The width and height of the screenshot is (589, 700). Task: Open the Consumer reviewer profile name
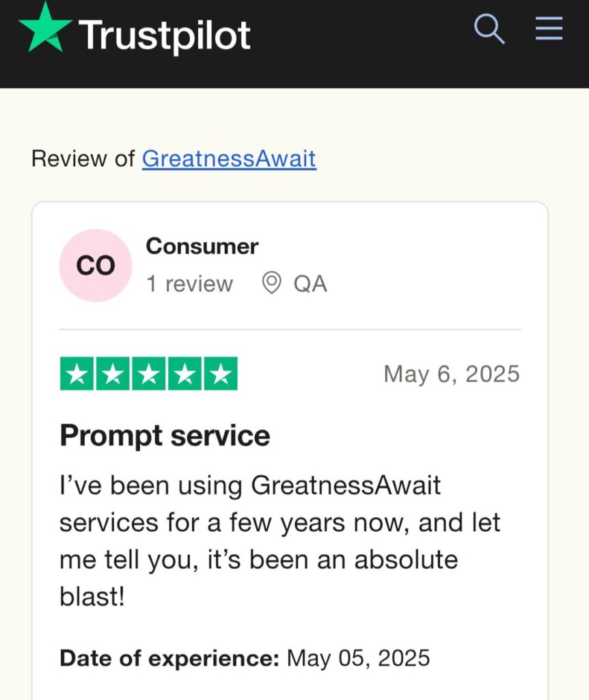pos(202,246)
